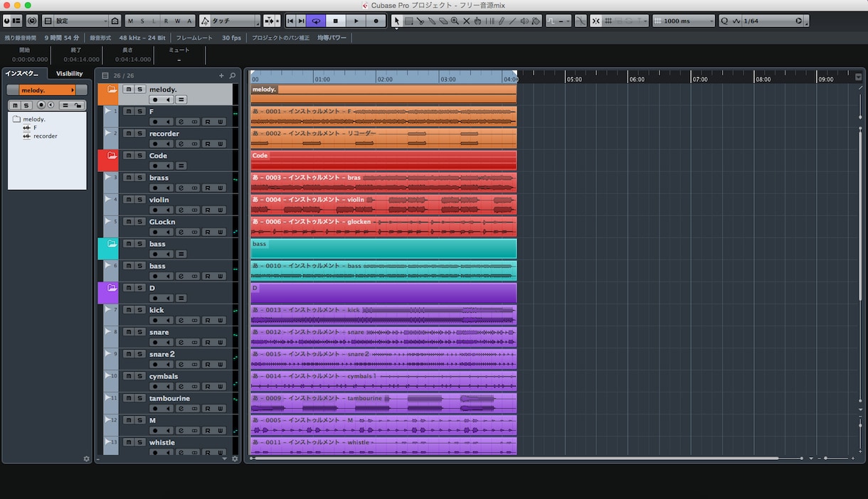This screenshot has width=868, height=499.
Task: Select the Erase tool
Action: pyautogui.click(x=443, y=21)
